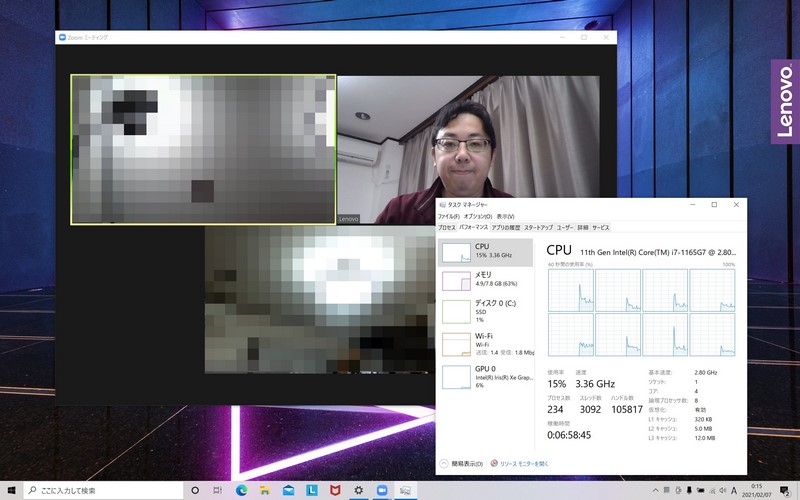The image size is (800, 500).
Task: Open the blue L app on taskbar
Action: pos(312,490)
